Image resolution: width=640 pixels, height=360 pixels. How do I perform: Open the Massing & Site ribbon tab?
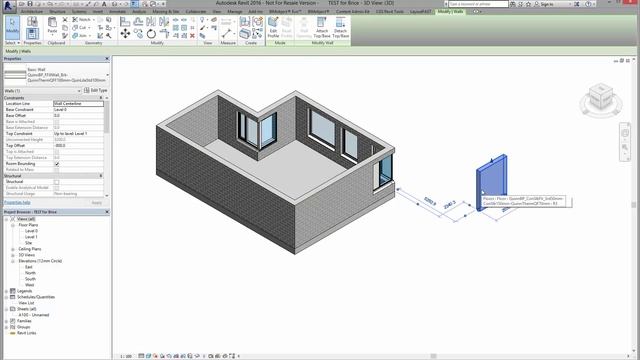166,12
